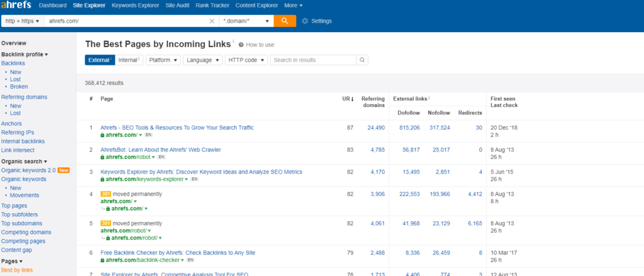644x276 pixels.
Task: Open dropdown arrow beside ahrefs.com/keywords-explorer URL
Action: coord(186,179)
